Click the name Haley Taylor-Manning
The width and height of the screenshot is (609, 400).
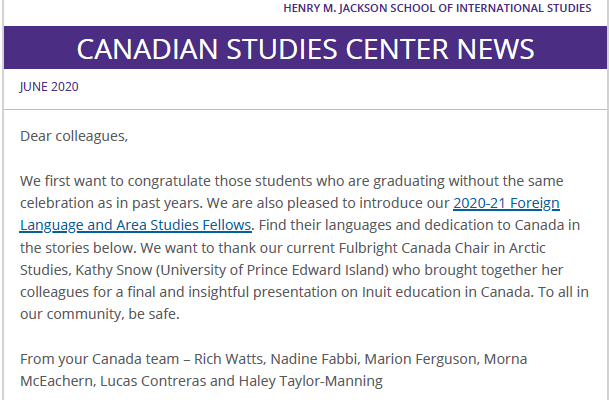point(311,381)
